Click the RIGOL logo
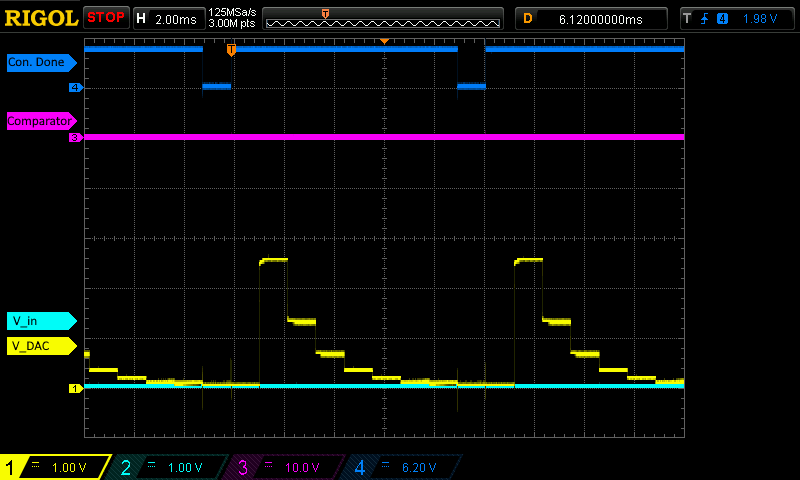Image resolution: width=800 pixels, height=480 pixels. coord(41,18)
